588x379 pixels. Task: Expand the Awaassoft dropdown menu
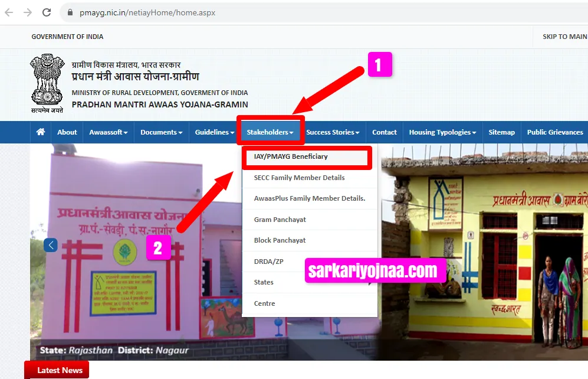tap(109, 132)
